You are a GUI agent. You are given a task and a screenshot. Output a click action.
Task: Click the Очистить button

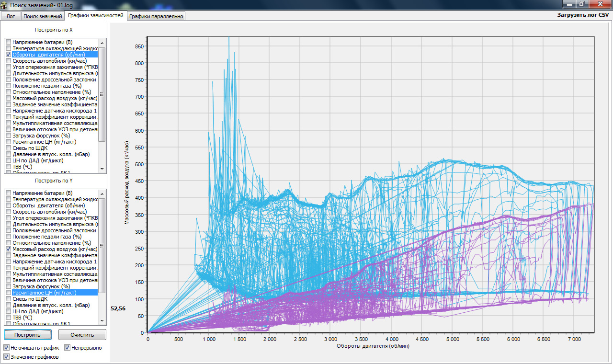(x=82, y=335)
